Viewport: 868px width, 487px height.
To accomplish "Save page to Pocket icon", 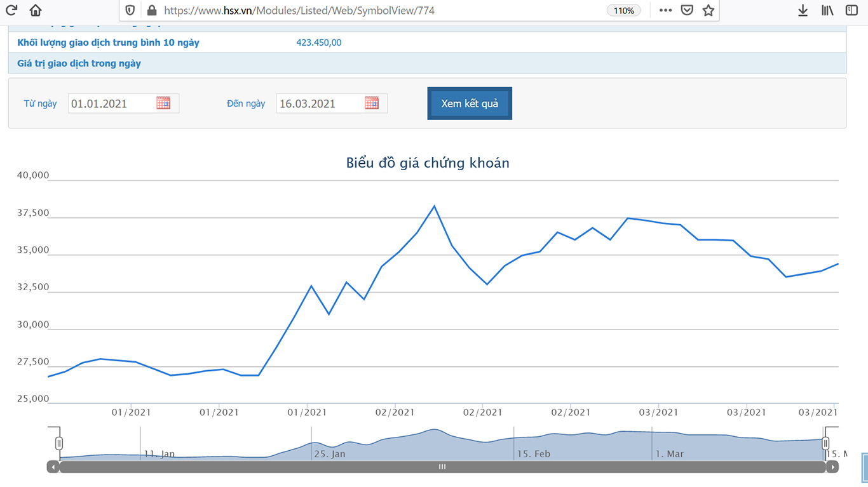I will pos(687,10).
